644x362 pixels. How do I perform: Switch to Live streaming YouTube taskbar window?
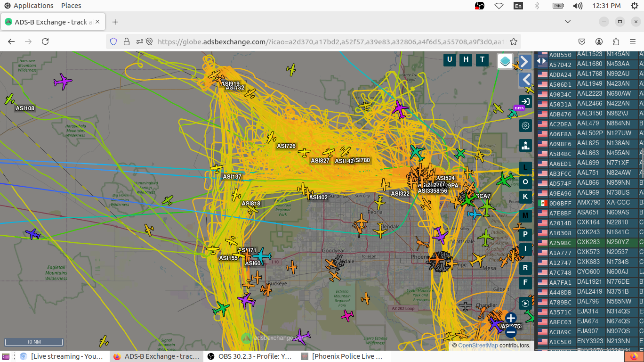tap(61, 356)
